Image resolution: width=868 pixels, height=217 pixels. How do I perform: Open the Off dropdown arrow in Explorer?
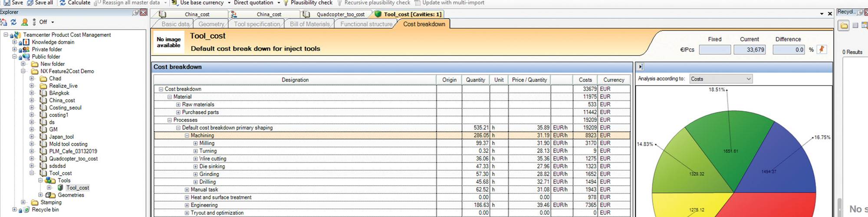[53, 22]
